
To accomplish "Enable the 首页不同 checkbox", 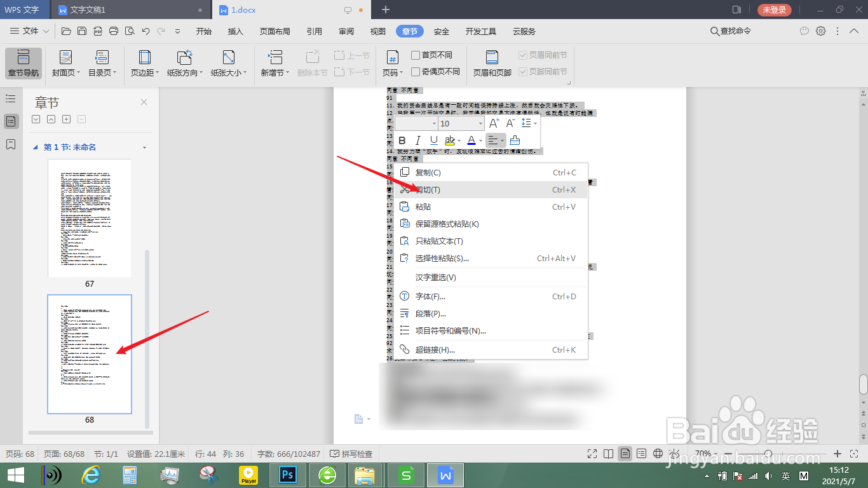I will click(x=432, y=55).
